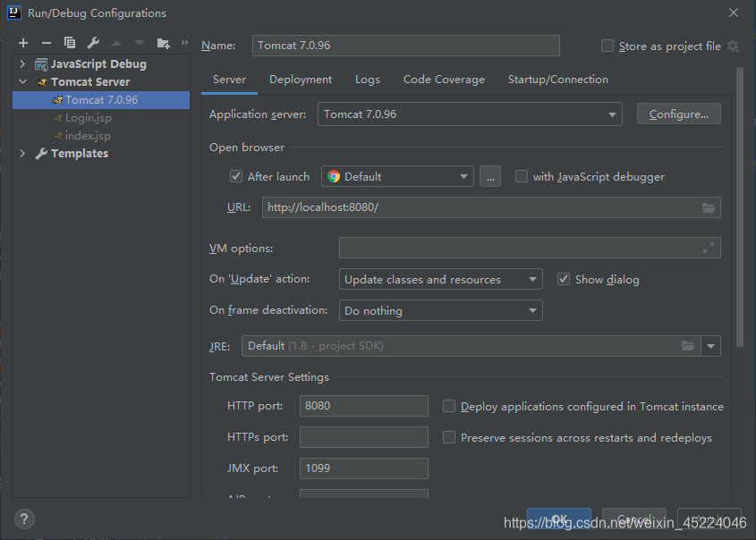Enable Deploy applications configured in Tomcat instance
Image resolution: width=756 pixels, height=540 pixels.
click(449, 407)
